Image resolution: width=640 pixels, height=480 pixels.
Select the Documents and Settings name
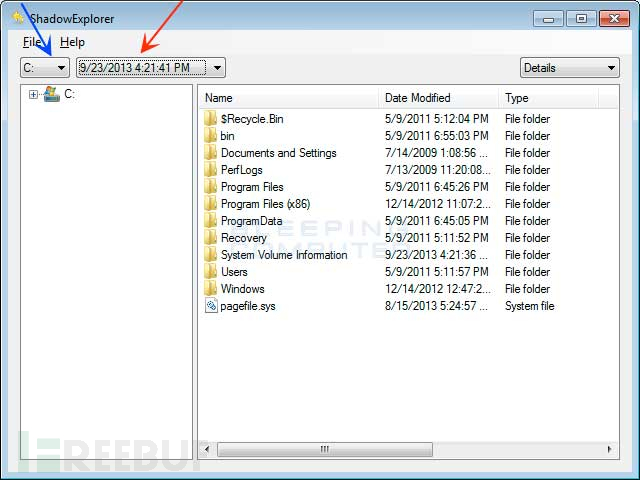pos(279,153)
